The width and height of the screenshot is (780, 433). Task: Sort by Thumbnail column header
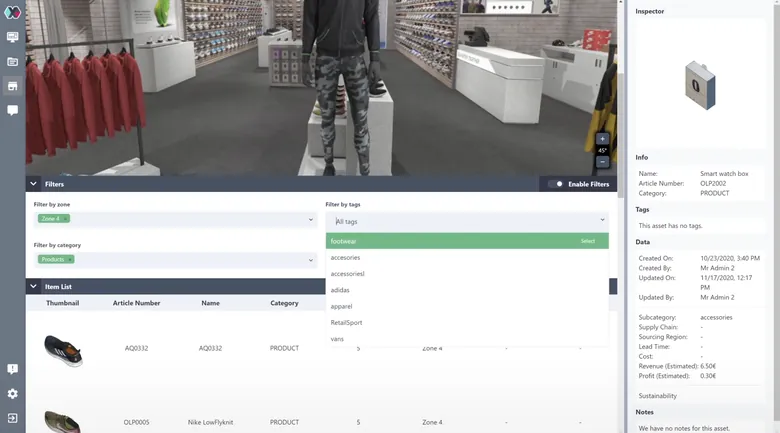point(63,303)
